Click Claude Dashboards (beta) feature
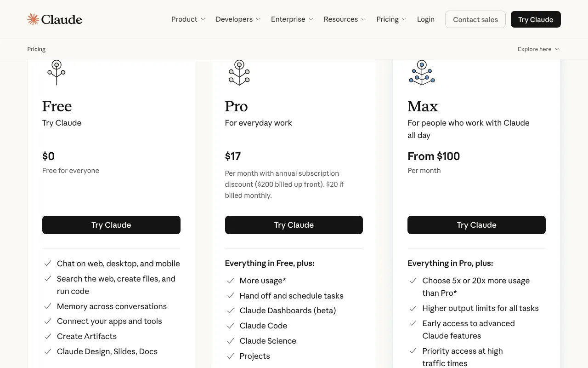This screenshot has height=368, width=588. click(x=288, y=310)
